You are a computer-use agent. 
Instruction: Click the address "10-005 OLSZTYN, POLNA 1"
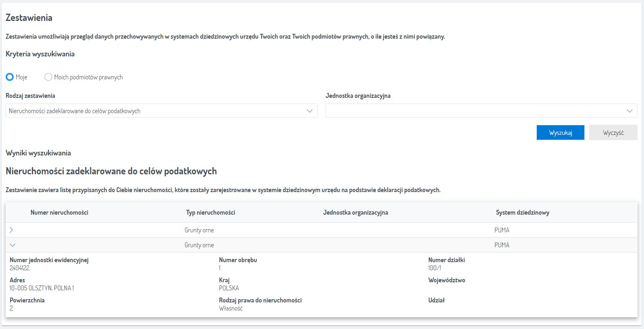(42, 288)
